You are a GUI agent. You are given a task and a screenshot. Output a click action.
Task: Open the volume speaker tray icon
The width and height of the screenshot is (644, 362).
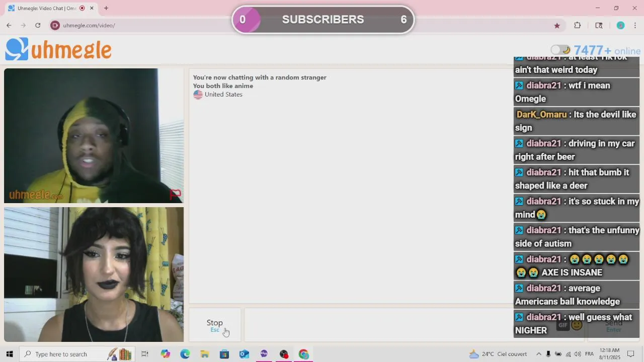(x=578, y=354)
